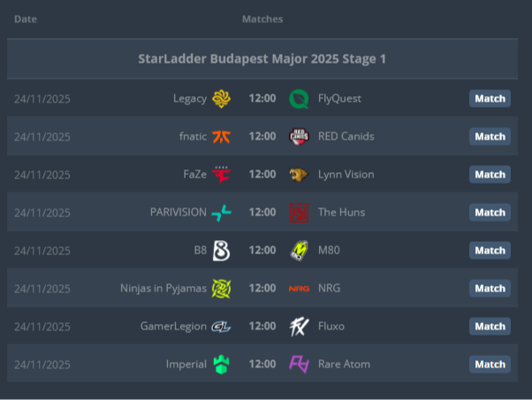Image resolution: width=532 pixels, height=400 pixels.
Task: Open Match button for B8 vs M80
Action: [x=490, y=250]
